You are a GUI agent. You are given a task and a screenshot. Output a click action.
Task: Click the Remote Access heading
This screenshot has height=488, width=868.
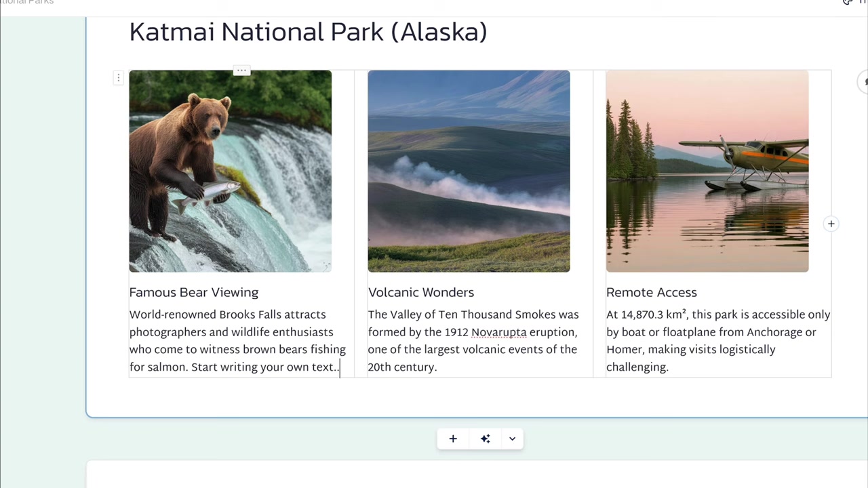pyautogui.click(x=652, y=292)
